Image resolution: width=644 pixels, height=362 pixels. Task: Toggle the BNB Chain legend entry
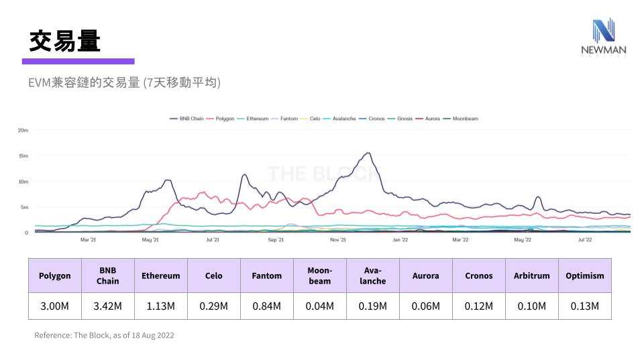click(187, 119)
